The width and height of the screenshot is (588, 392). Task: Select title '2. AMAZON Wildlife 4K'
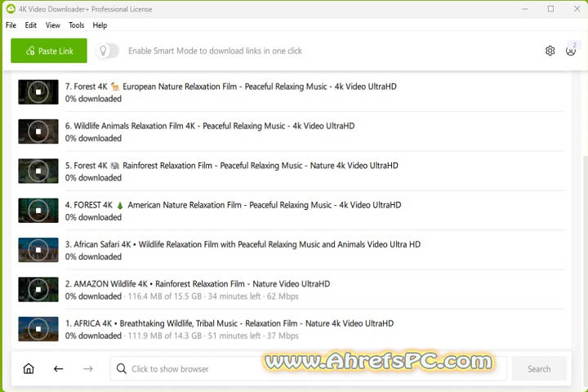[198, 284]
